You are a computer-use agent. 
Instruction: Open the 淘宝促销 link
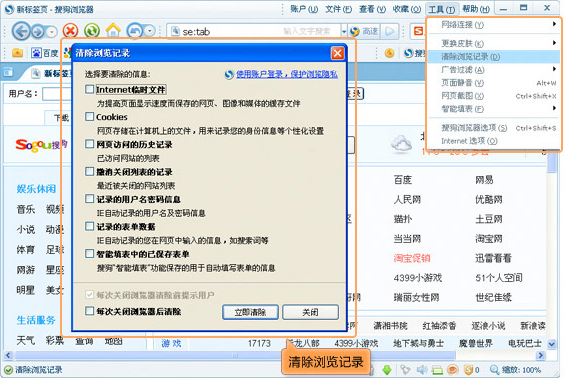pyautogui.click(x=412, y=258)
